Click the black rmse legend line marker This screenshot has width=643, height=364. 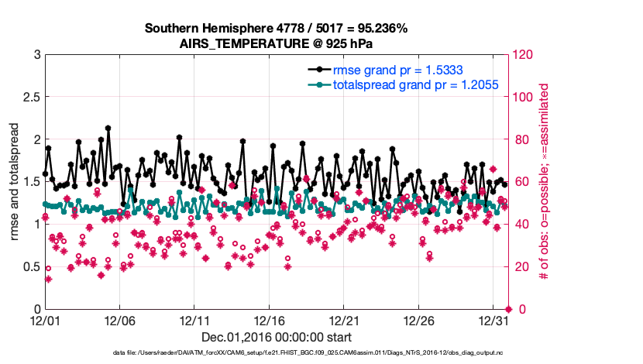coord(315,69)
